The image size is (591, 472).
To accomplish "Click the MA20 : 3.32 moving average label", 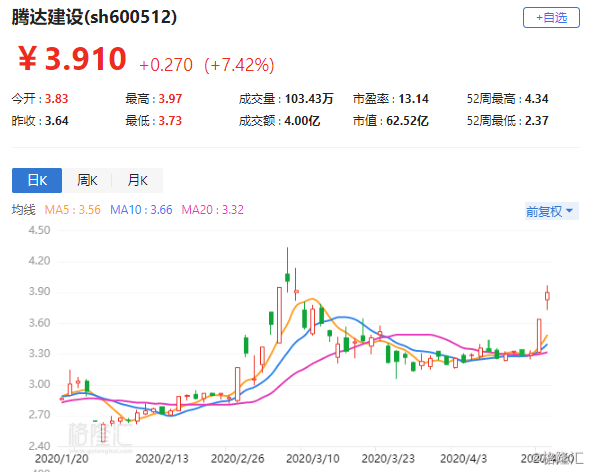I will (213, 210).
